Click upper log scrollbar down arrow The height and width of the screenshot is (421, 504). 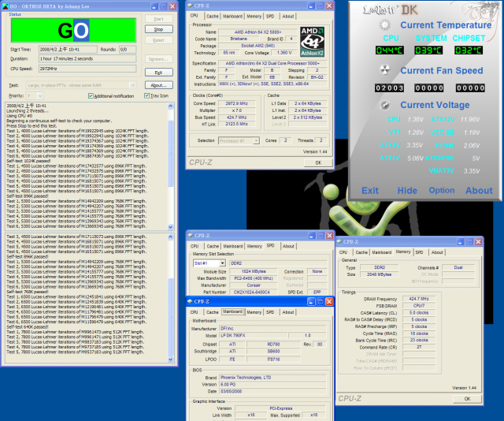pyautogui.click(x=171, y=226)
